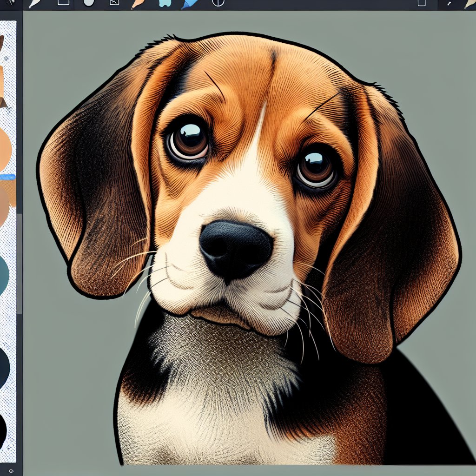Pick the dark navy color swatch

coord(4,368)
